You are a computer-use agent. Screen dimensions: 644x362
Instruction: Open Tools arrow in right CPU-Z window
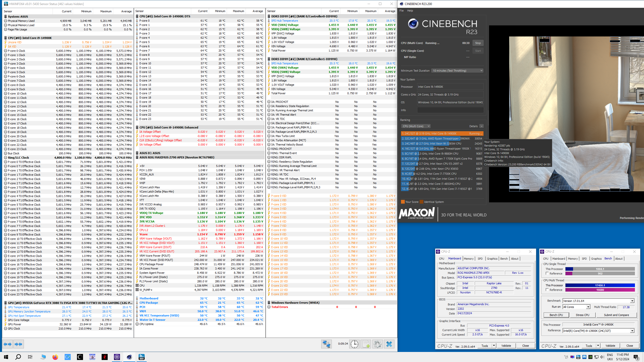[x=598, y=346]
